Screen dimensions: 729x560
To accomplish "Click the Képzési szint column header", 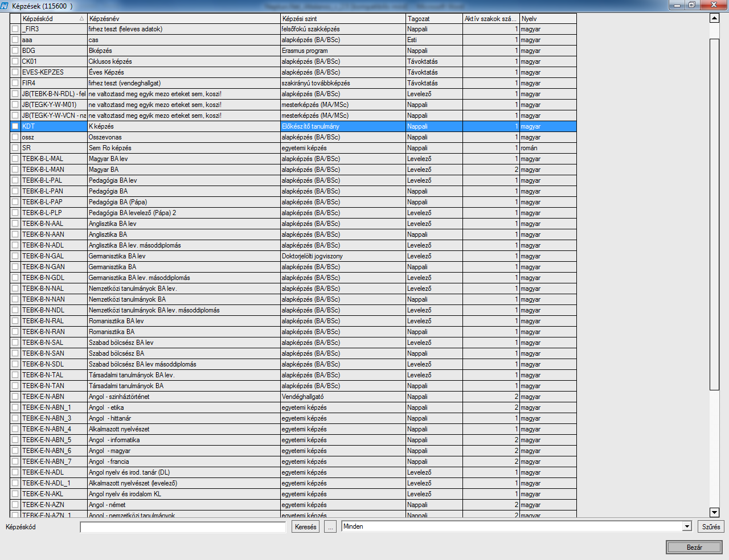I will pos(343,19).
